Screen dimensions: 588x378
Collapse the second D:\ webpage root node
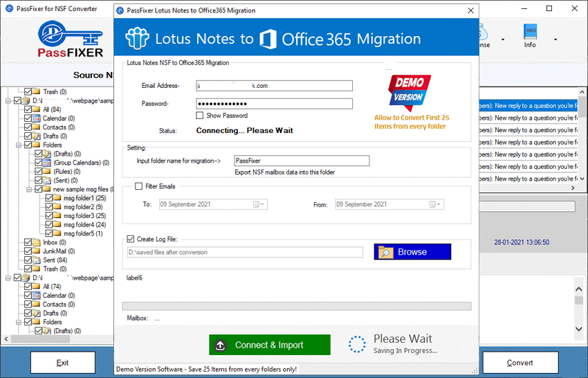tap(8, 278)
